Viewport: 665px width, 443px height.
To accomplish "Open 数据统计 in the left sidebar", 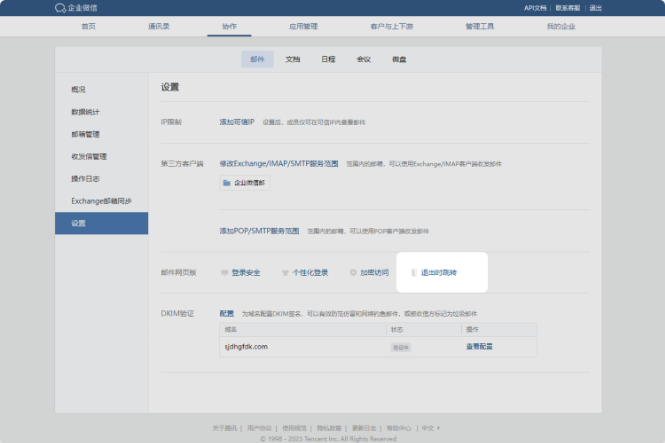I will point(85,112).
